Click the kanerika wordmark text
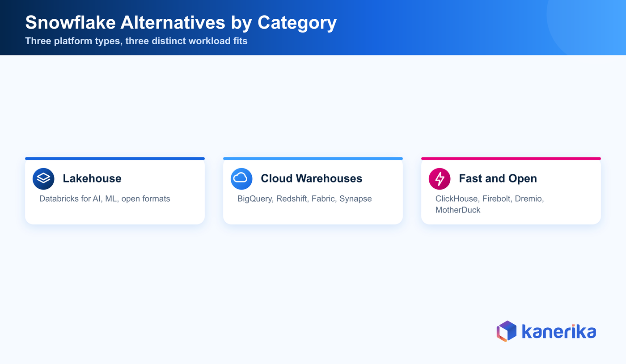This screenshot has width=626, height=364. tap(559, 332)
